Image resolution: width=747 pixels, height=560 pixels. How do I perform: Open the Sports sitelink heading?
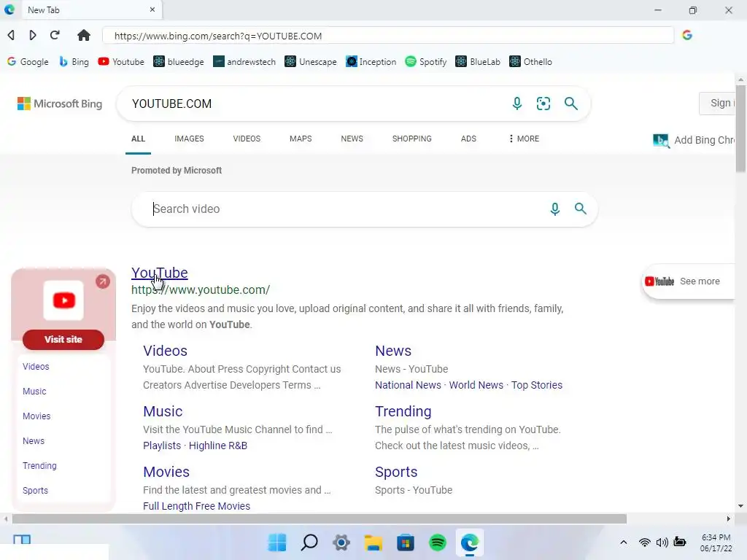click(x=396, y=472)
